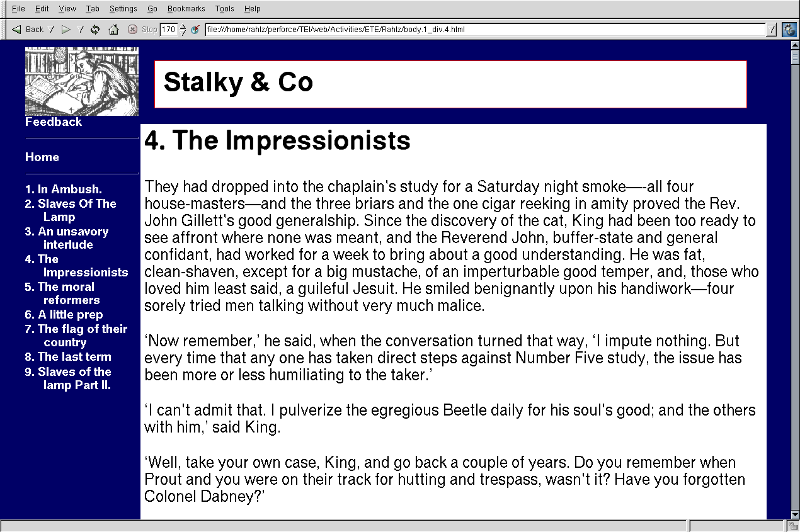Open the Back history dropdown arrow
Image resolution: width=800 pixels, height=532 pixels.
pyautogui.click(x=52, y=29)
